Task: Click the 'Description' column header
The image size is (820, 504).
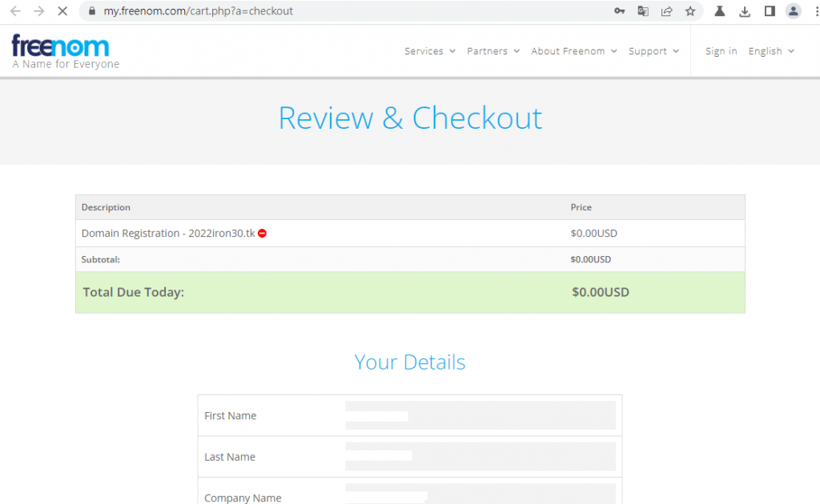Action: click(x=106, y=207)
